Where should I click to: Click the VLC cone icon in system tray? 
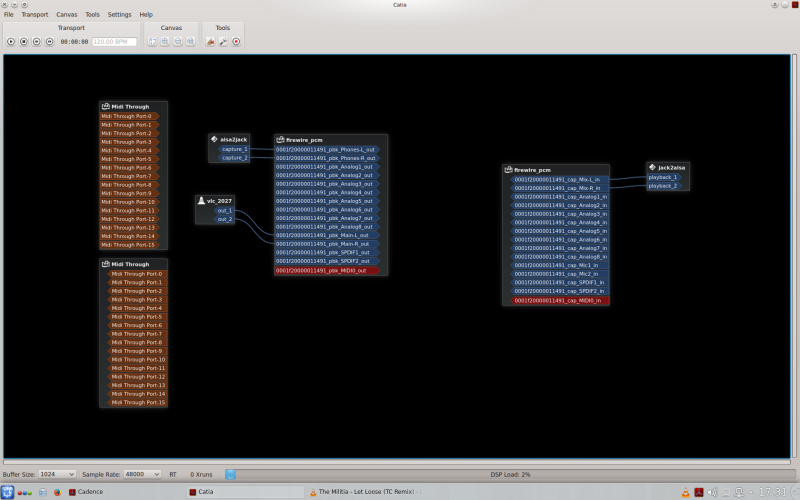(684, 492)
